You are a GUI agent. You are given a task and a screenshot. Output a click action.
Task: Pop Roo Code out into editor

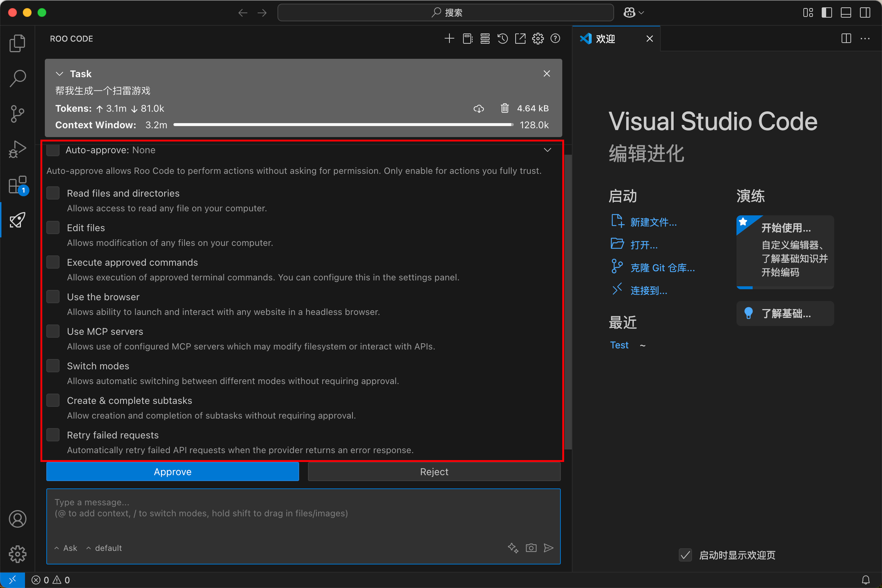click(x=520, y=38)
